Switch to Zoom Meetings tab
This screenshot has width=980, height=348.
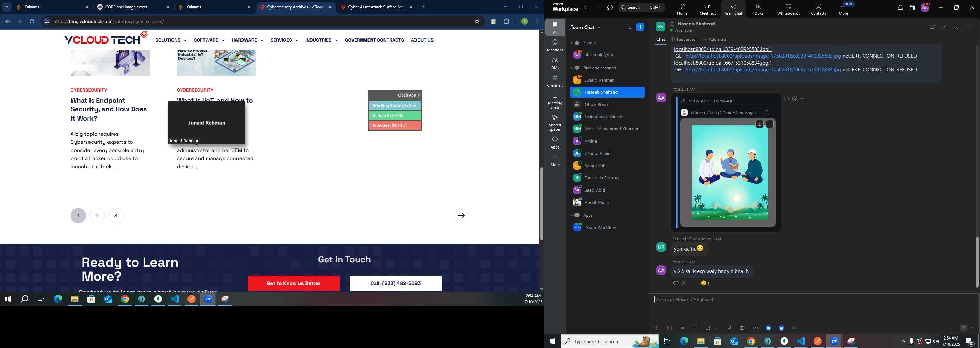[708, 10]
